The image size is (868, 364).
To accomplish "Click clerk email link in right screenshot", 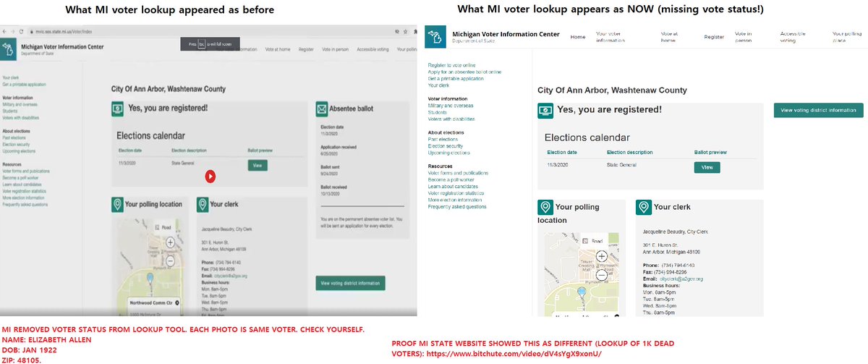I will (x=681, y=279).
